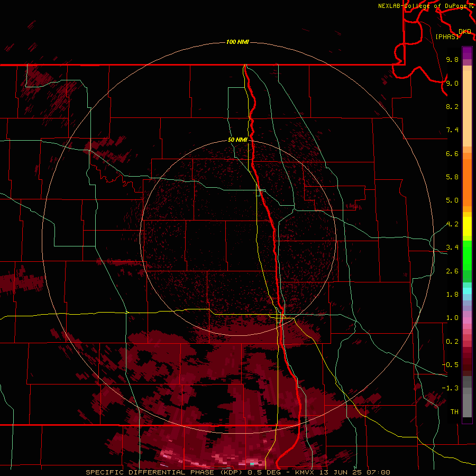
Task: Click the 50 NMI range ring label
Action: (x=237, y=140)
